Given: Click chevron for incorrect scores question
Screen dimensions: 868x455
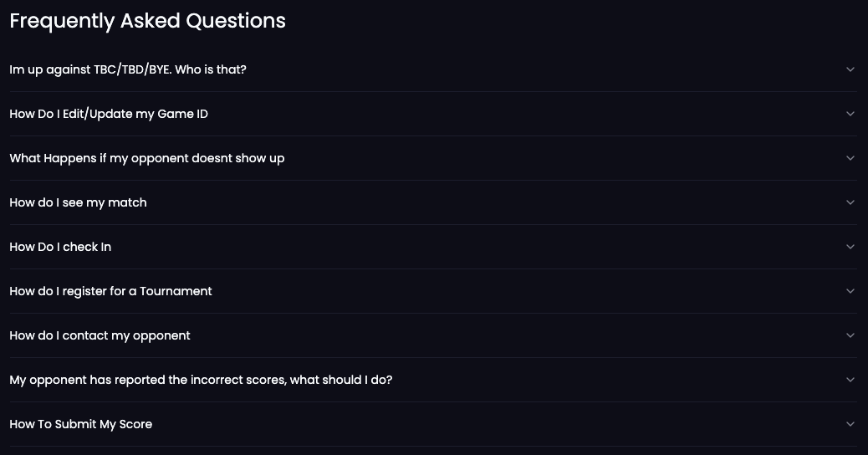Looking at the screenshot, I should click(850, 379).
